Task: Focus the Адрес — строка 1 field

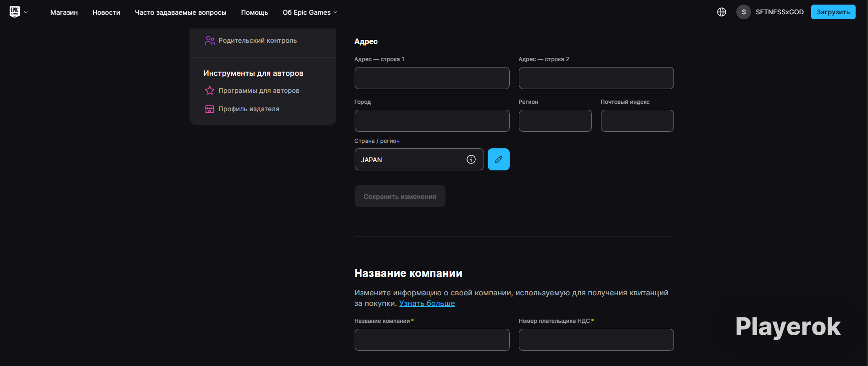Action: (432, 78)
